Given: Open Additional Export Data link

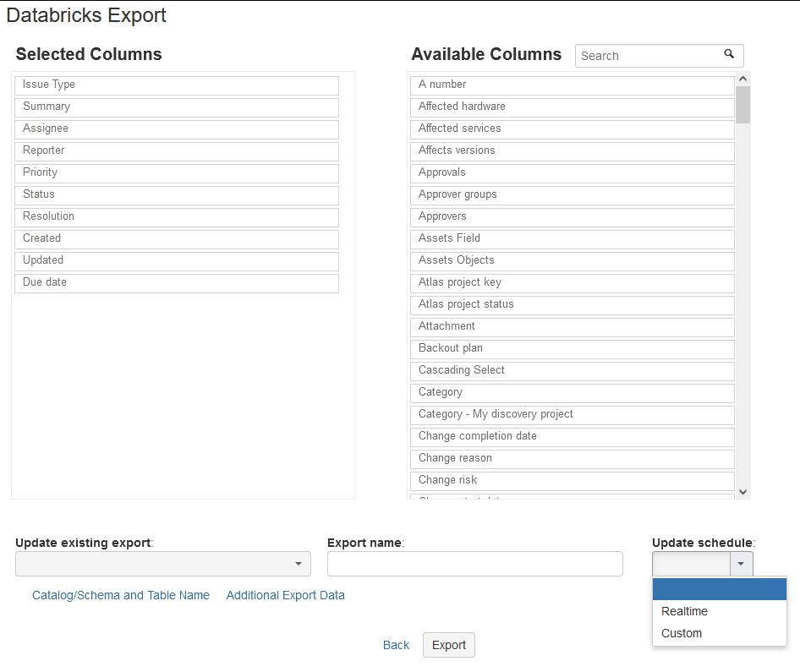Looking at the screenshot, I should (285, 595).
